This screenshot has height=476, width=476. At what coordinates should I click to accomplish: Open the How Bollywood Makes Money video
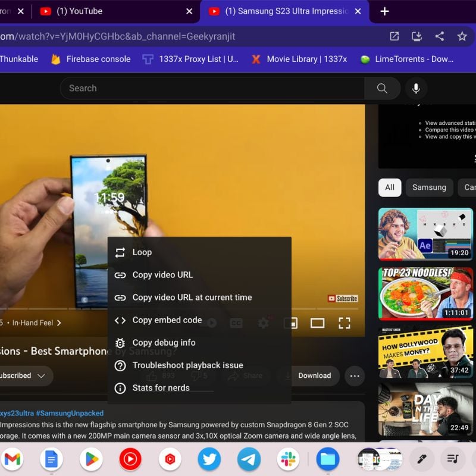[x=425, y=352]
